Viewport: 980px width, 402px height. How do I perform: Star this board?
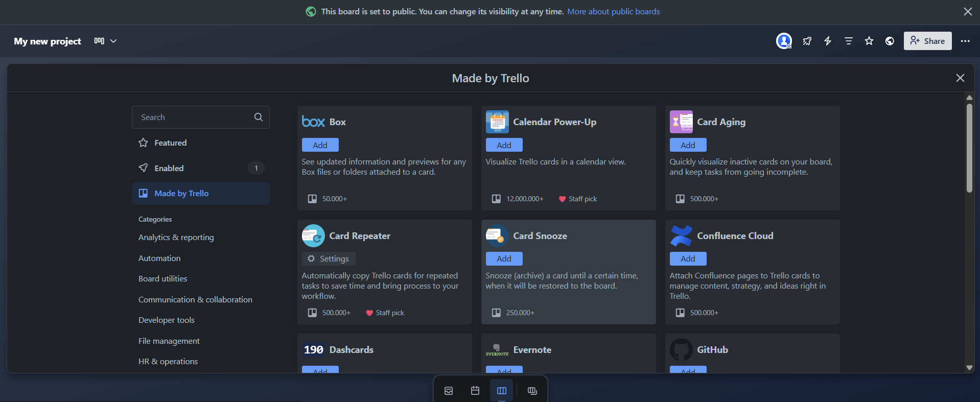pyautogui.click(x=869, y=41)
